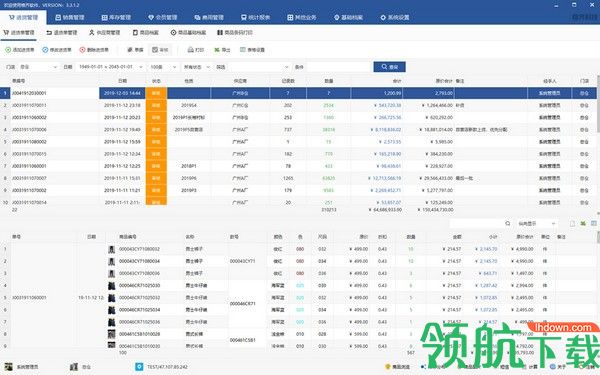600x375 pixels.
Task: Open the status filter dropdown
Action: click(197, 67)
